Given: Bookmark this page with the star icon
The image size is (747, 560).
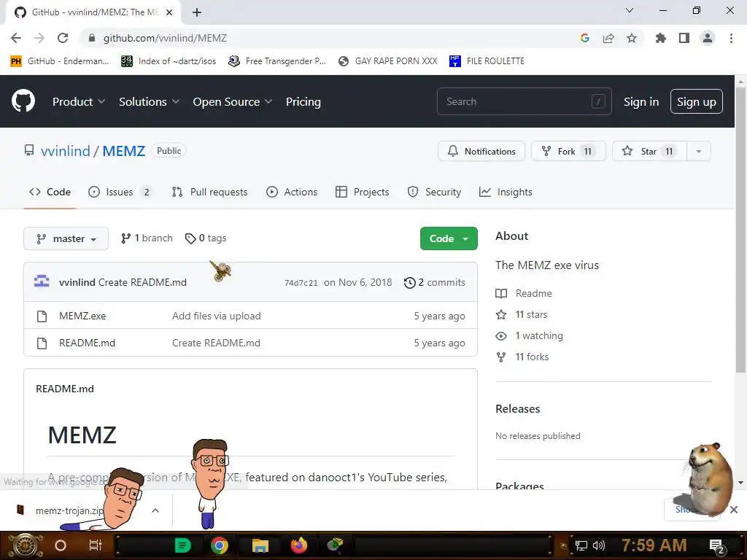Looking at the screenshot, I should pyautogui.click(x=632, y=38).
